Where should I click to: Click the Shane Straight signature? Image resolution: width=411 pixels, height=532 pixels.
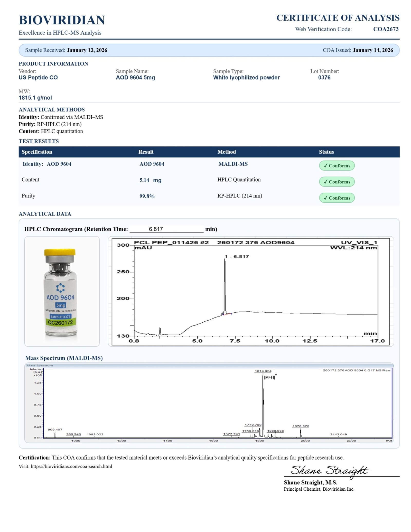330,471
